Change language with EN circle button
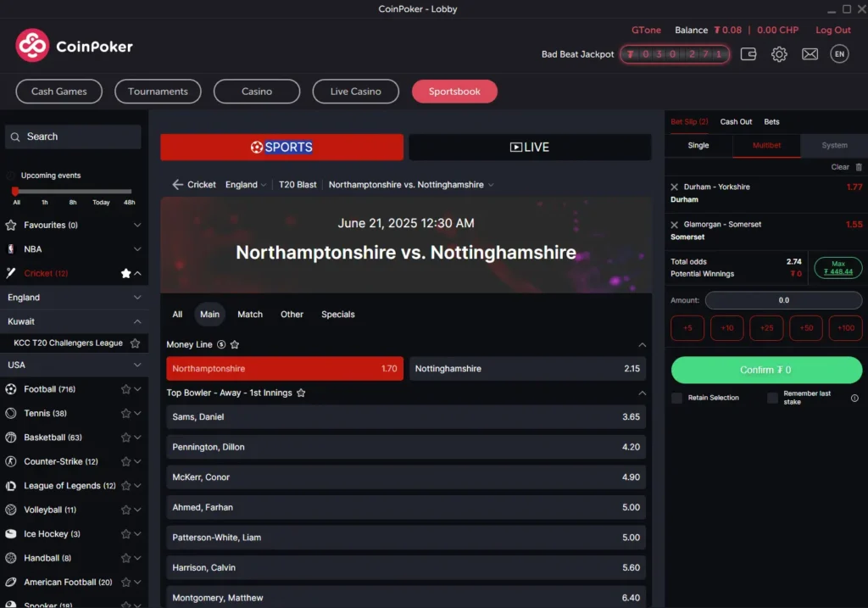This screenshot has width=868, height=608. [x=839, y=53]
